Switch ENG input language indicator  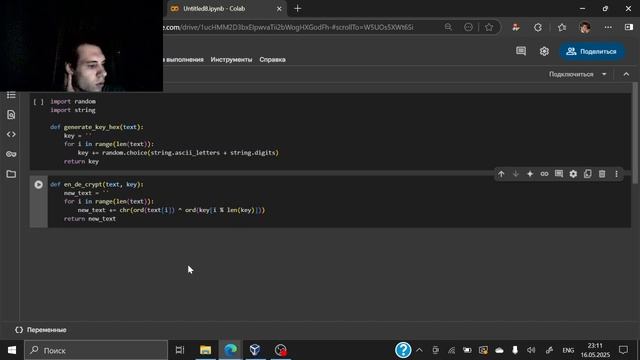pos(568,350)
